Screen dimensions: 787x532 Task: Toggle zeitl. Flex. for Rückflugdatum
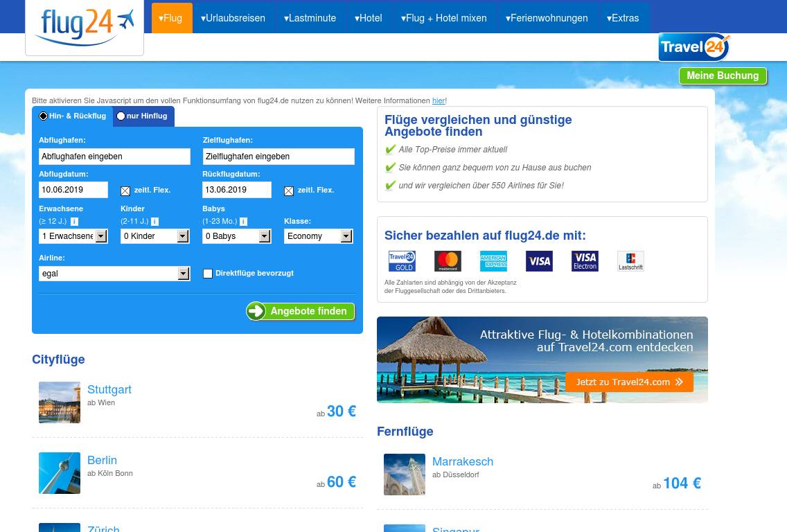(289, 190)
